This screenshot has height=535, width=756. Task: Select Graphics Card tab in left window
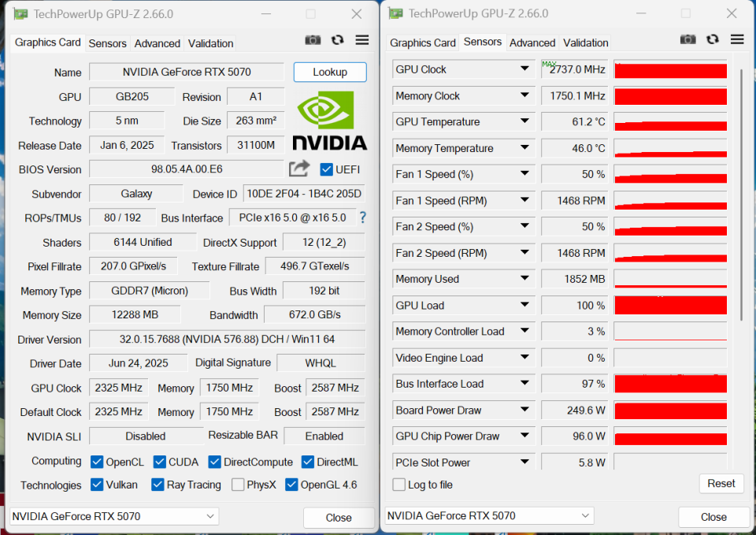47,43
